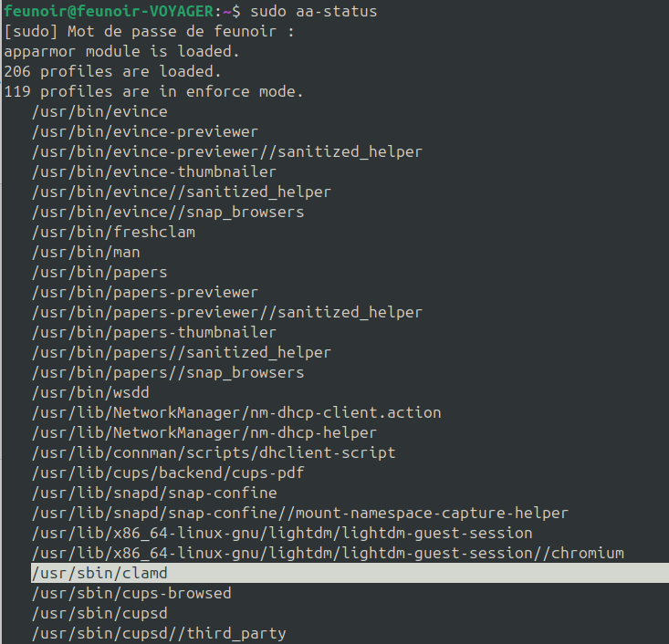Click the nm-dhcp-helper profile line

204,432
